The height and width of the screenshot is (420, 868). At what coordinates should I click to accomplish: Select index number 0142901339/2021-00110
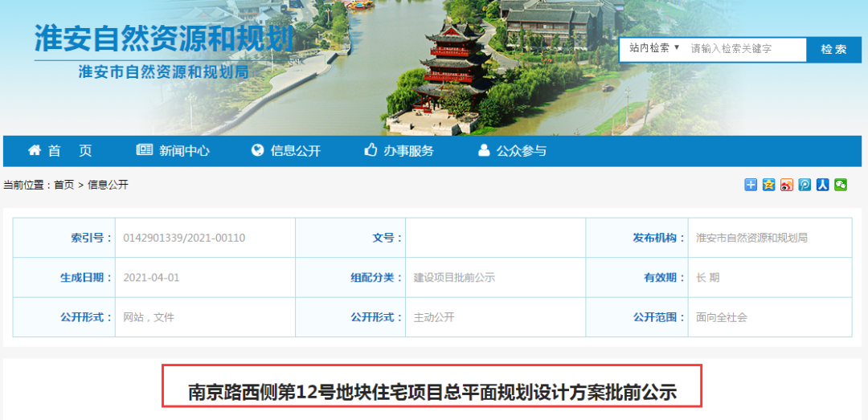tap(184, 238)
